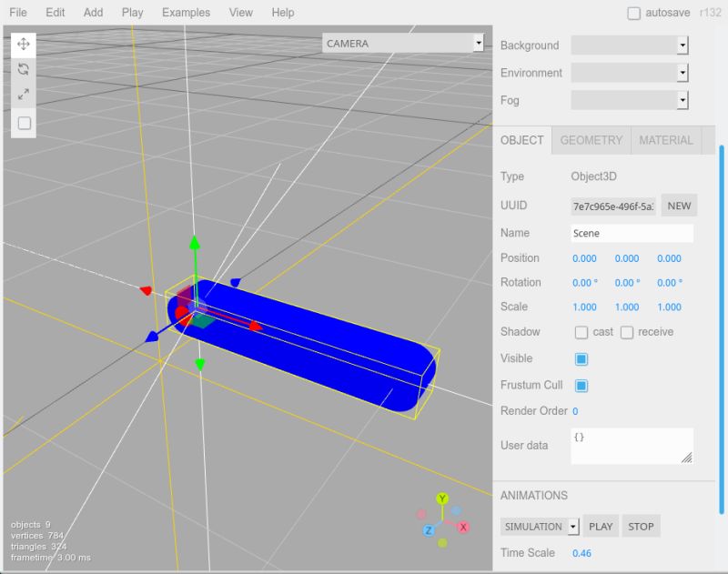Open the Examples menu
This screenshot has width=728, height=574.
[186, 13]
